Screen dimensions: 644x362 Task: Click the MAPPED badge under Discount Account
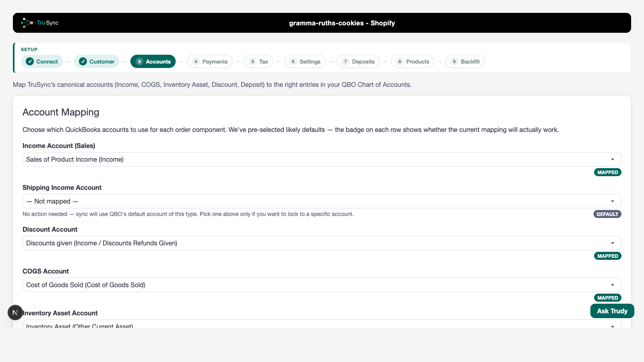click(608, 256)
